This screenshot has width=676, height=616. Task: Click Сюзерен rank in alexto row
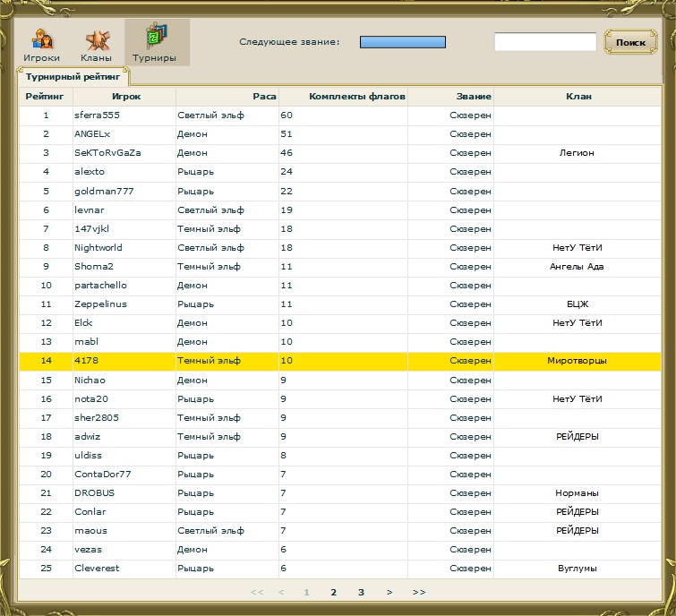point(470,172)
